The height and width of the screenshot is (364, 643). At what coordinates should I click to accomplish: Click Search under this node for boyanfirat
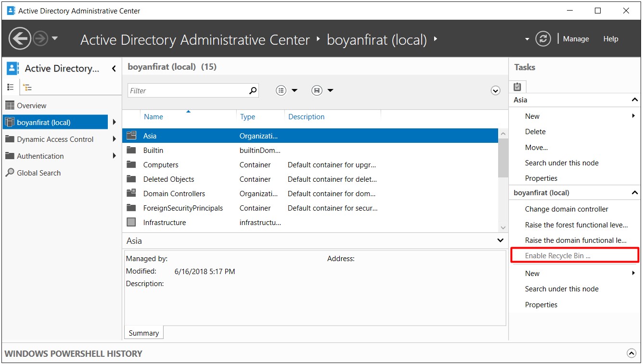[x=562, y=289]
